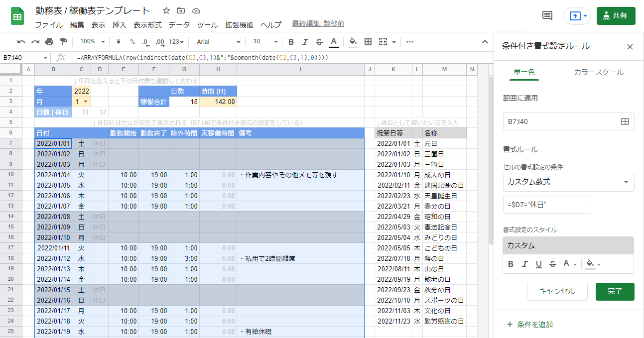
Task: Decrease decimal places
Action: pos(145,42)
